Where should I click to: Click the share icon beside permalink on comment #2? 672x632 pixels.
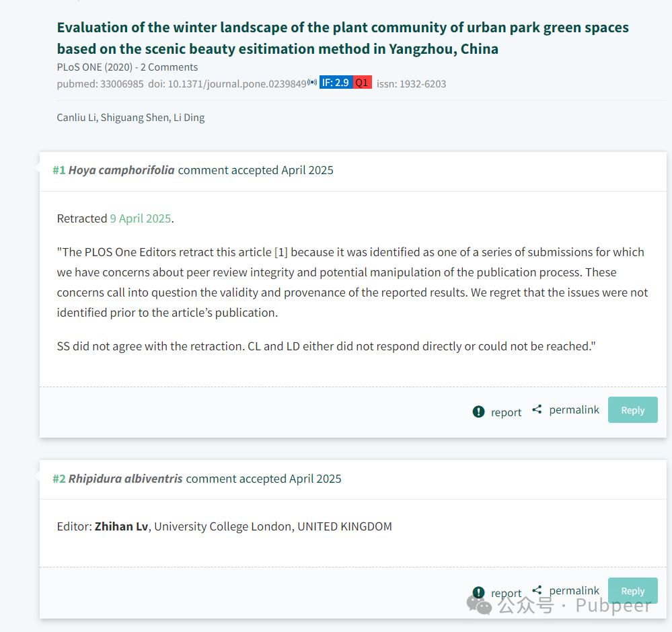click(x=537, y=590)
